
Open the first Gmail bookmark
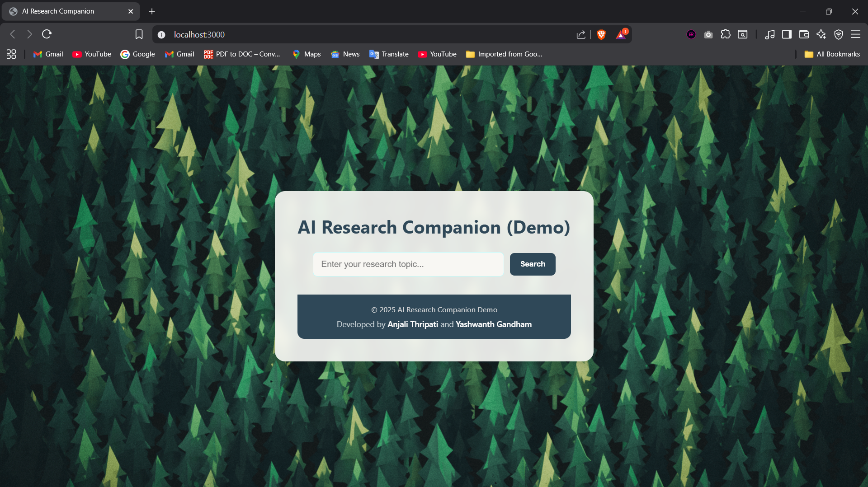tap(48, 54)
